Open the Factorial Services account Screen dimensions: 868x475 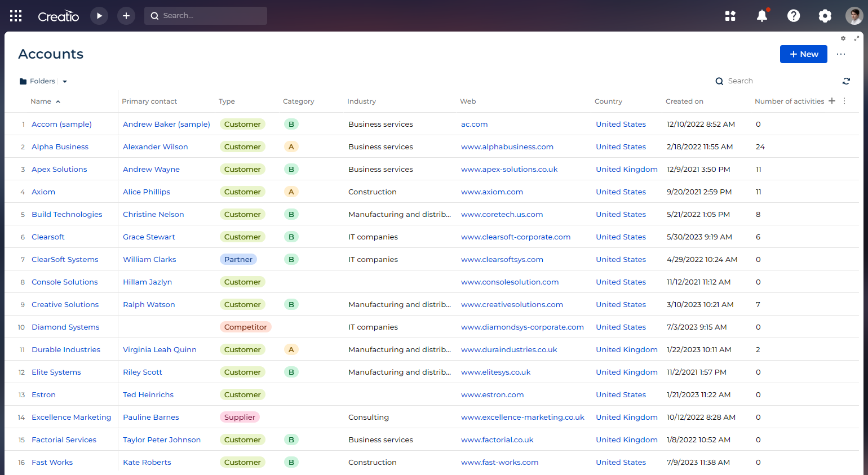[64, 440]
